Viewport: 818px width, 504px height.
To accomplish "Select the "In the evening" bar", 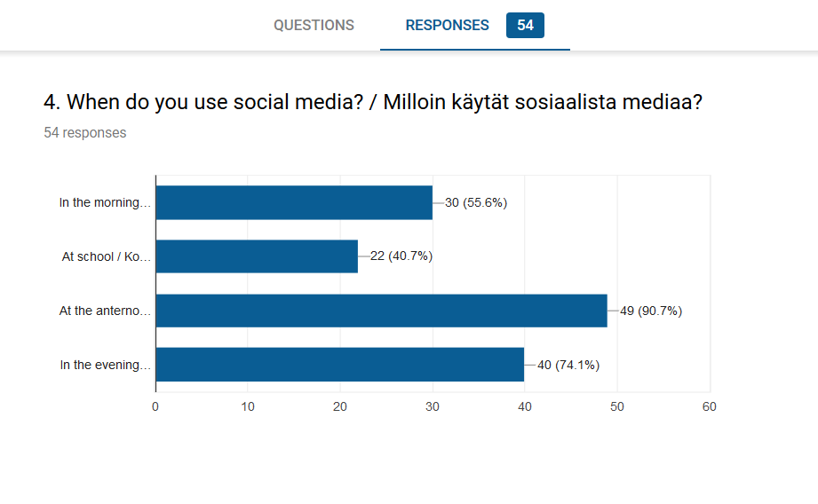I will [339, 365].
